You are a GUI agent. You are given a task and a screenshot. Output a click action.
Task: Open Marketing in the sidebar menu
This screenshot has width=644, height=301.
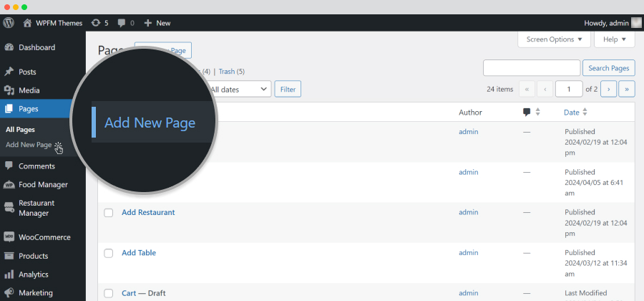click(36, 293)
